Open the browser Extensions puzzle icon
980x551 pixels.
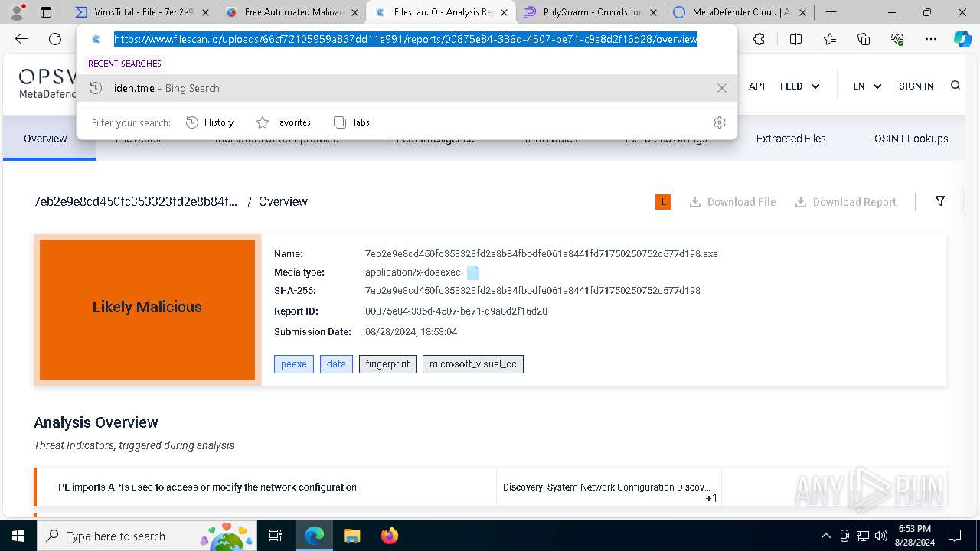point(759,39)
